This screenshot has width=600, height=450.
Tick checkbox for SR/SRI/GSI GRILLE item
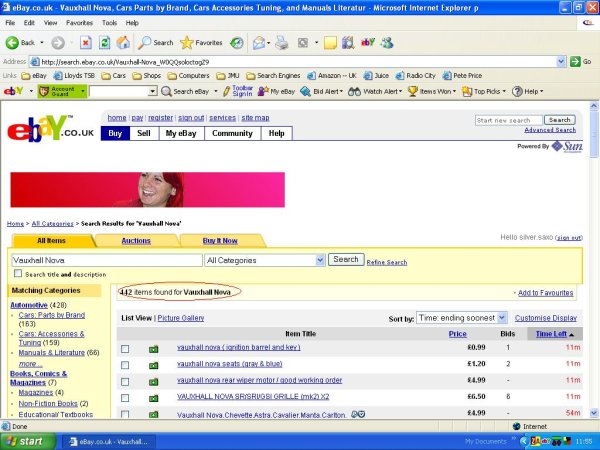125,398
